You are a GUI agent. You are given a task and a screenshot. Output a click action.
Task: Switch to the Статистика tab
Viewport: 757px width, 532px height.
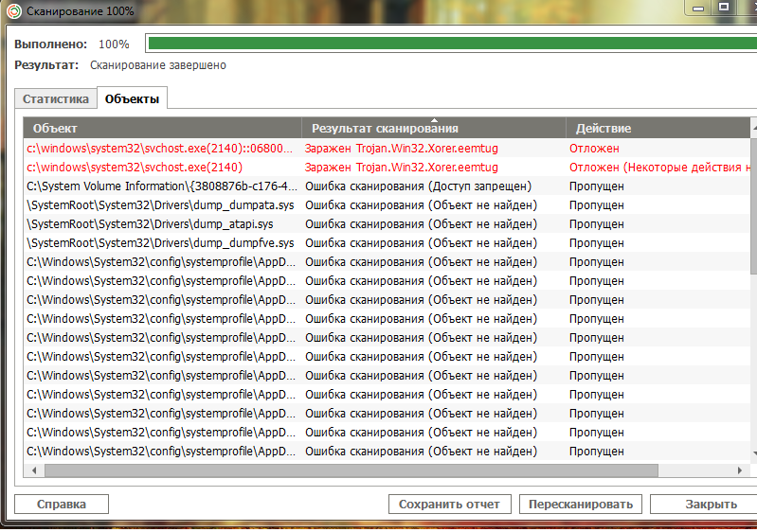pyautogui.click(x=56, y=98)
